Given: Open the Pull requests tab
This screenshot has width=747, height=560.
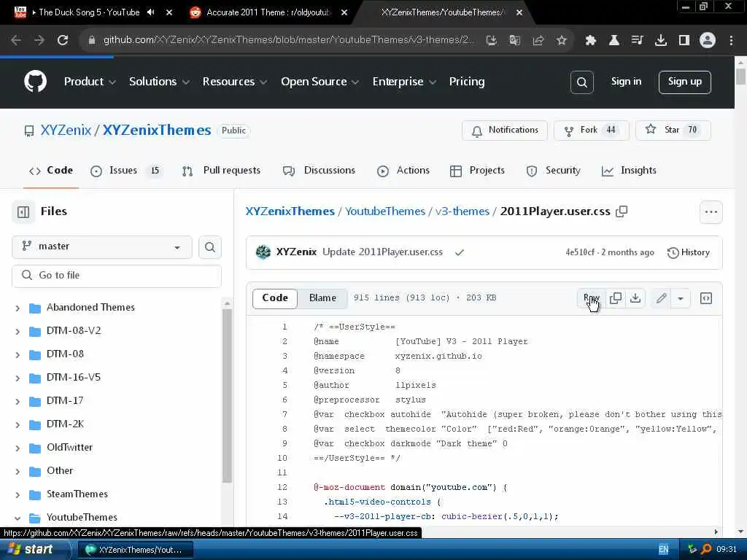Looking at the screenshot, I should pos(222,171).
